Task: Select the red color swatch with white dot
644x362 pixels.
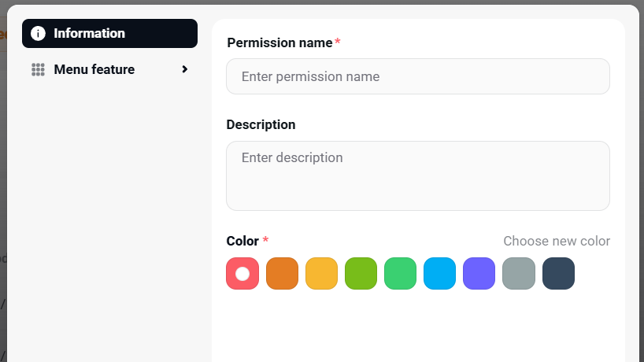Action: coord(242,273)
